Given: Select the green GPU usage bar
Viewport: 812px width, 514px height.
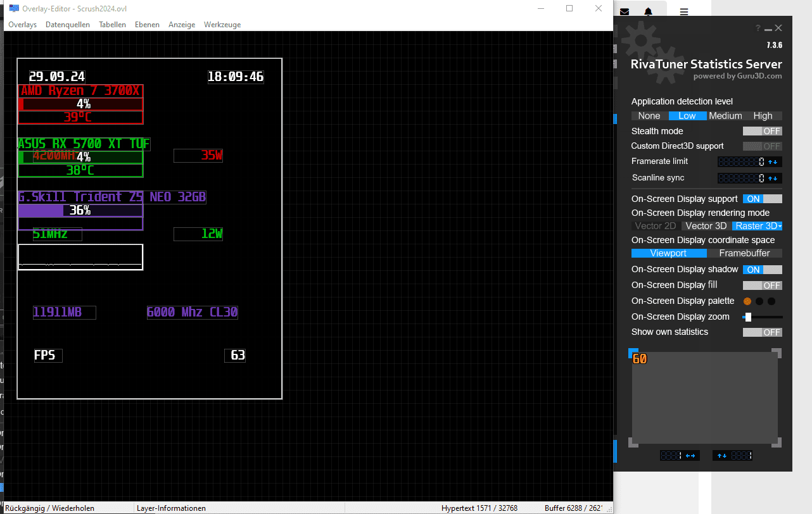Looking at the screenshot, I should (x=80, y=157).
